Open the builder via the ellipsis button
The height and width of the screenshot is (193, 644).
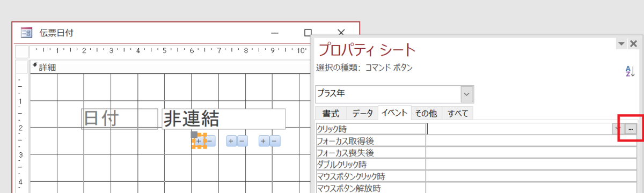coord(631,129)
